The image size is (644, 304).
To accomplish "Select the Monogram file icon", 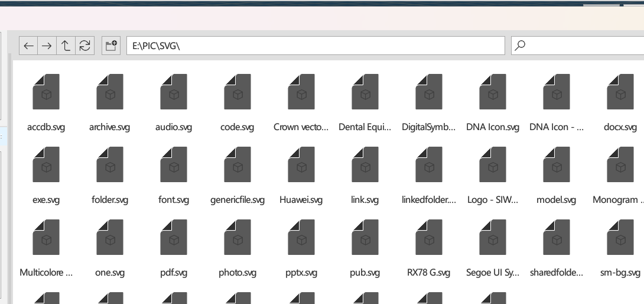I will coord(620,164).
